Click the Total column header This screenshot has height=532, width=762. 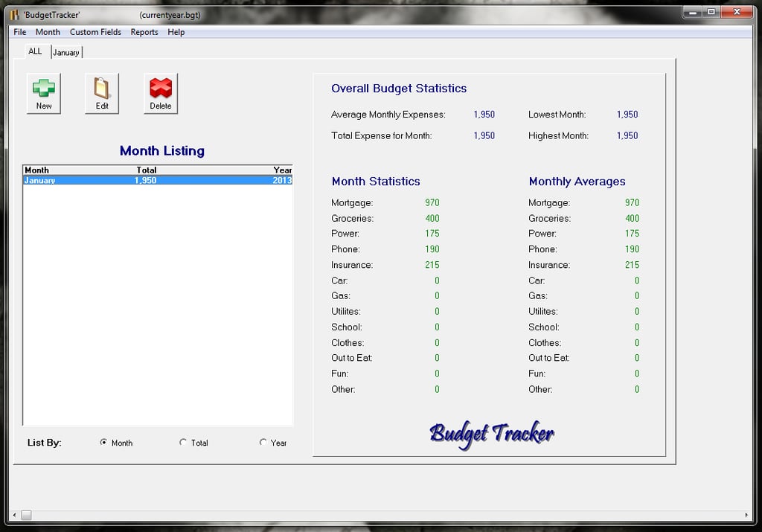coord(147,170)
